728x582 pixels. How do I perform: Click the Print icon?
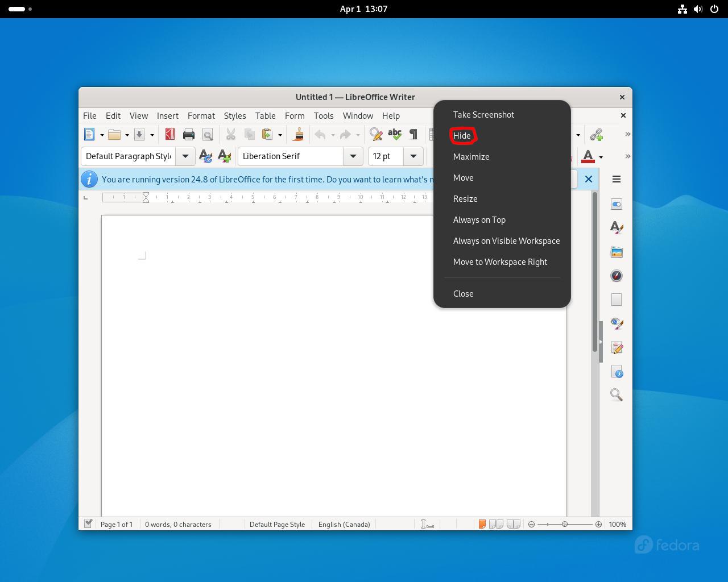click(189, 135)
